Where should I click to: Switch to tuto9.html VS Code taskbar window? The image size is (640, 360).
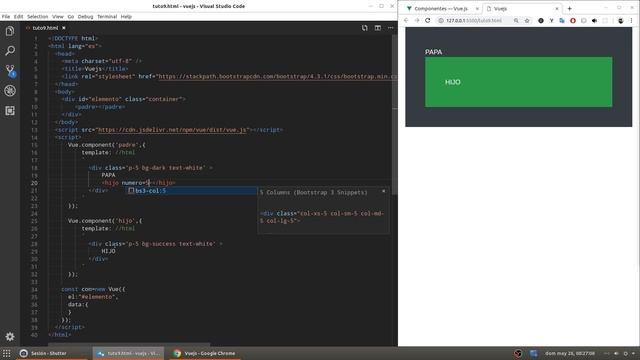(129, 353)
